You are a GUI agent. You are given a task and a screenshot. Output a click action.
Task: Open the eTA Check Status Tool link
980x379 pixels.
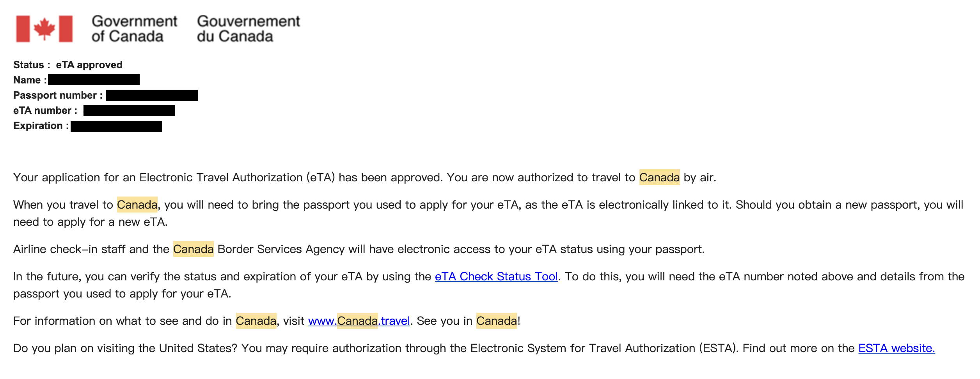coord(496,276)
